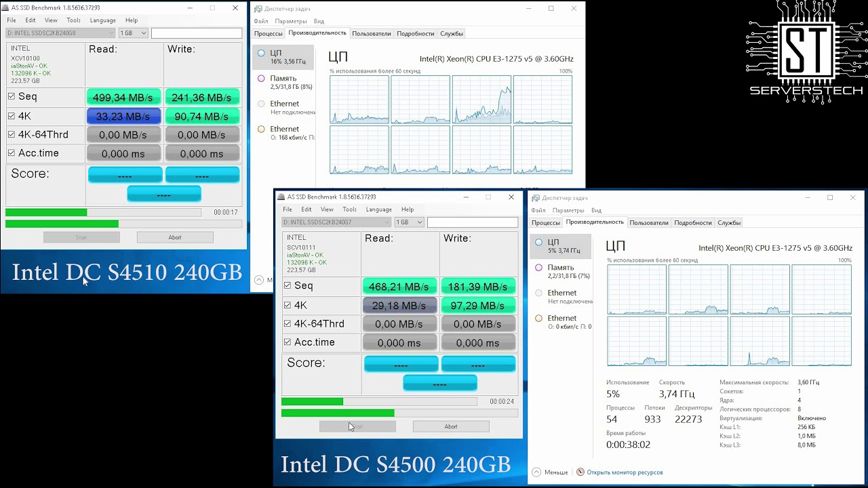868x488 pixels.
Task: Click Task Manager title icon, upper window
Action: [258, 8]
